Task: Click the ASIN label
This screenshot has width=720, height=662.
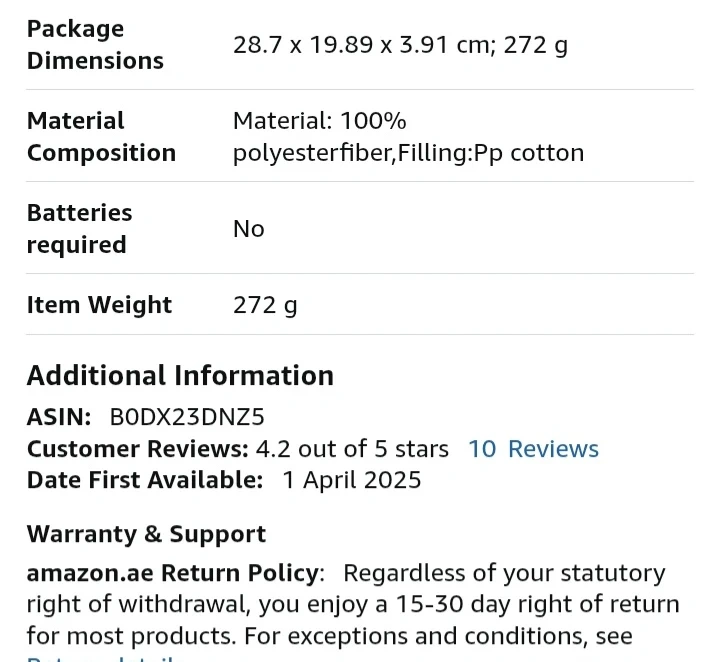Action: (59, 417)
